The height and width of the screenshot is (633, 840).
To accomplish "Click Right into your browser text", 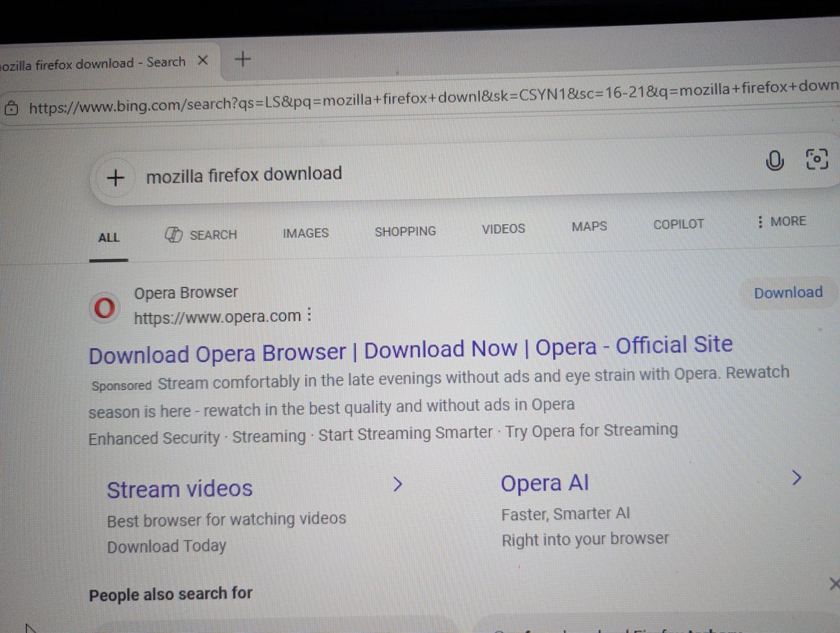I will click(x=585, y=540).
